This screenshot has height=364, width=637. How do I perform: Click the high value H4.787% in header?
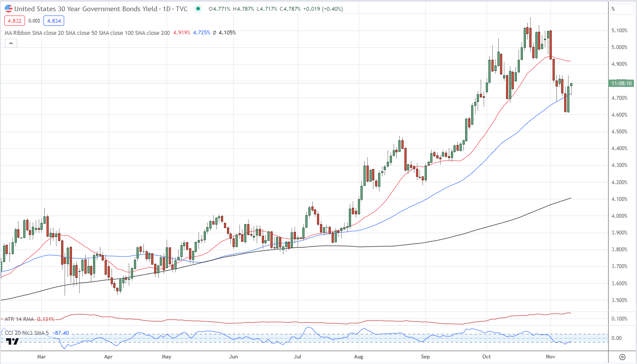[x=243, y=9]
